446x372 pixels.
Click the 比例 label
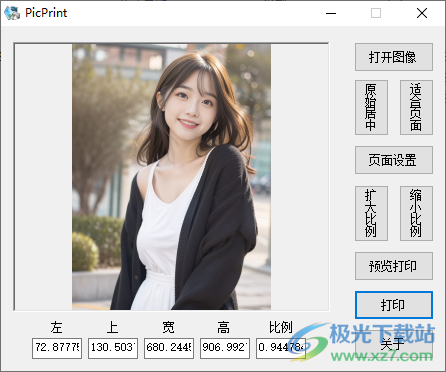point(281,327)
